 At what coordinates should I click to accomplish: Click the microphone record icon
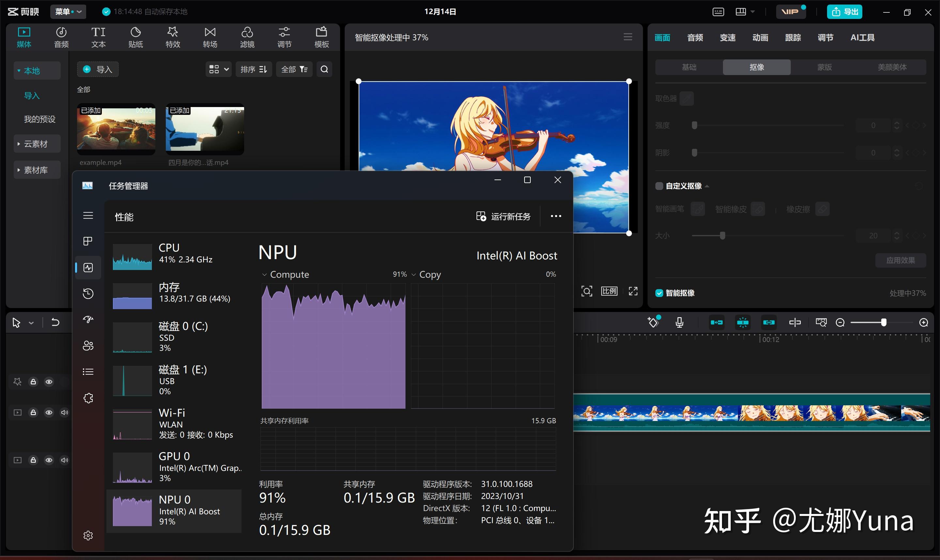[x=679, y=323]
